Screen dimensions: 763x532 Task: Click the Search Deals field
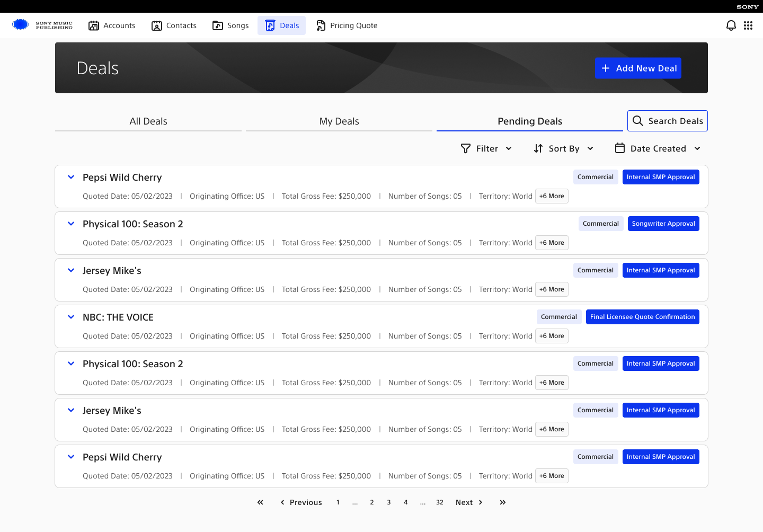click(x=668, y=121)
